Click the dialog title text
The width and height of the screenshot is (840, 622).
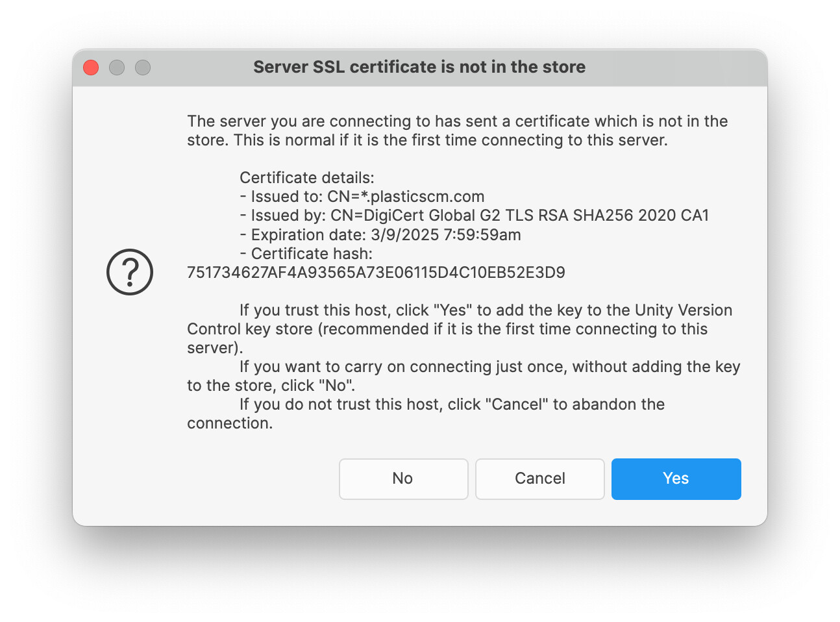pyautogui.click(x=419, y=67)
